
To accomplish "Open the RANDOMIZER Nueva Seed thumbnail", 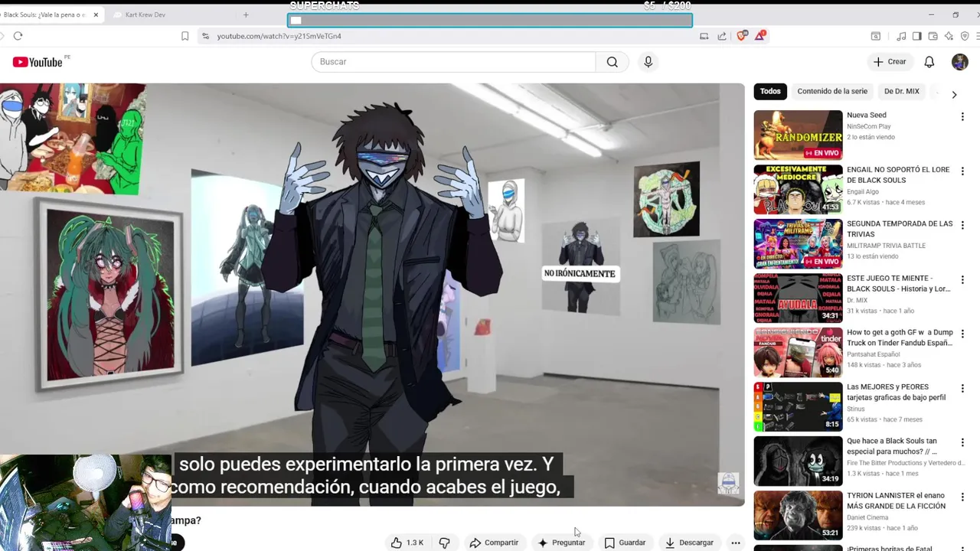I will point(798,135).
